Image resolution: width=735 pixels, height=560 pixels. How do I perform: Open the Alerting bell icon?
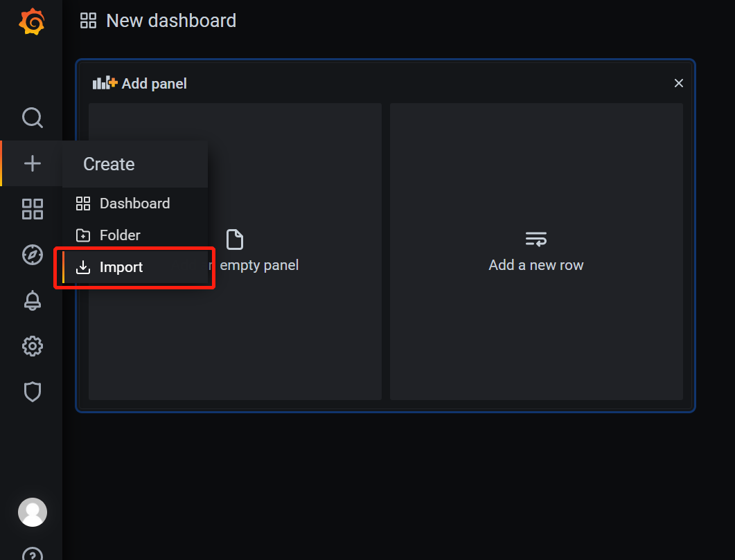pos(33,300)
